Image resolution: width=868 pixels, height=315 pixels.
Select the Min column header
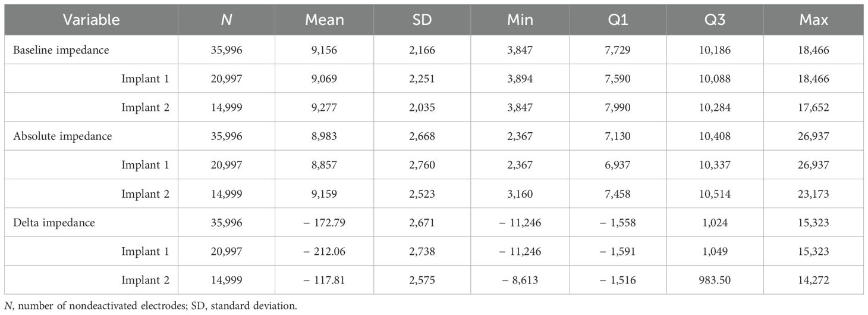tap(521, 20)
